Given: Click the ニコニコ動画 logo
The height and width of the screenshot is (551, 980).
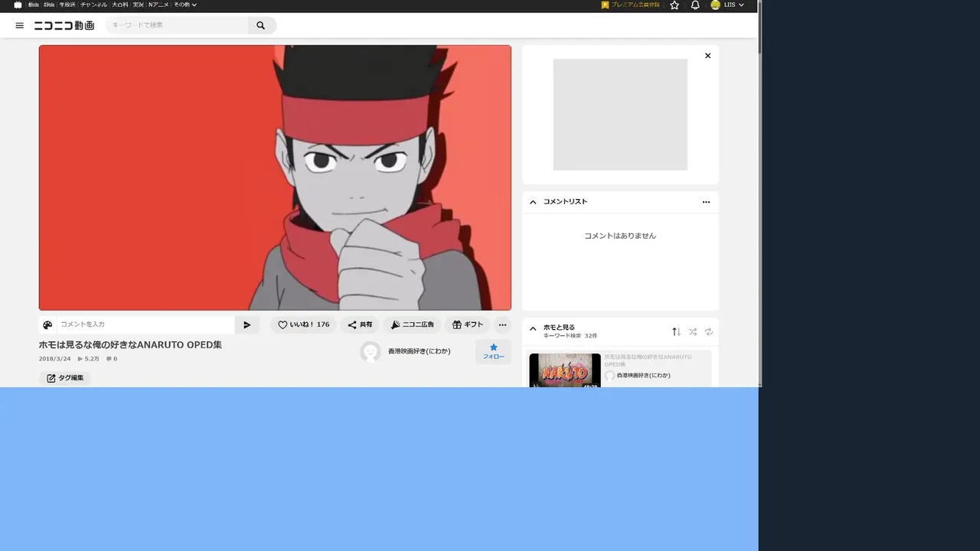Looking at the screenshot, I should 64,25.
